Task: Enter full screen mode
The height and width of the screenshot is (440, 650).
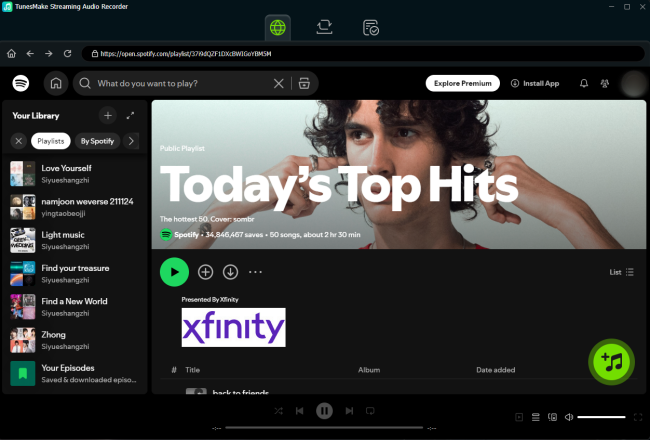Action: [638, 417]
